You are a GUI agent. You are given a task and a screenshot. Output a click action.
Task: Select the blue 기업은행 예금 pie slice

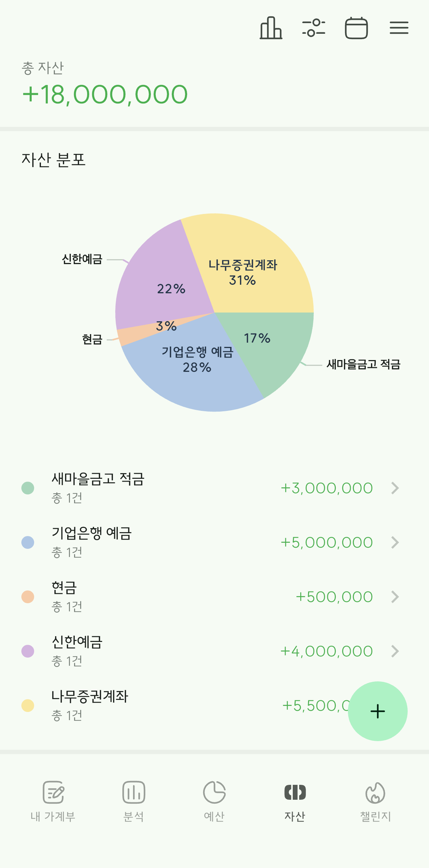[192, 370]
